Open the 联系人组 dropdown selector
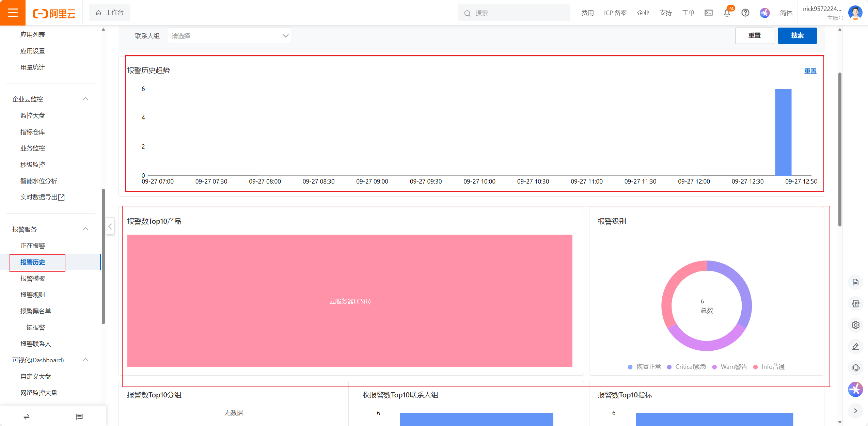The height and width of the screenshot is (426, 868). pyautogui.click(x=229, y=36)
